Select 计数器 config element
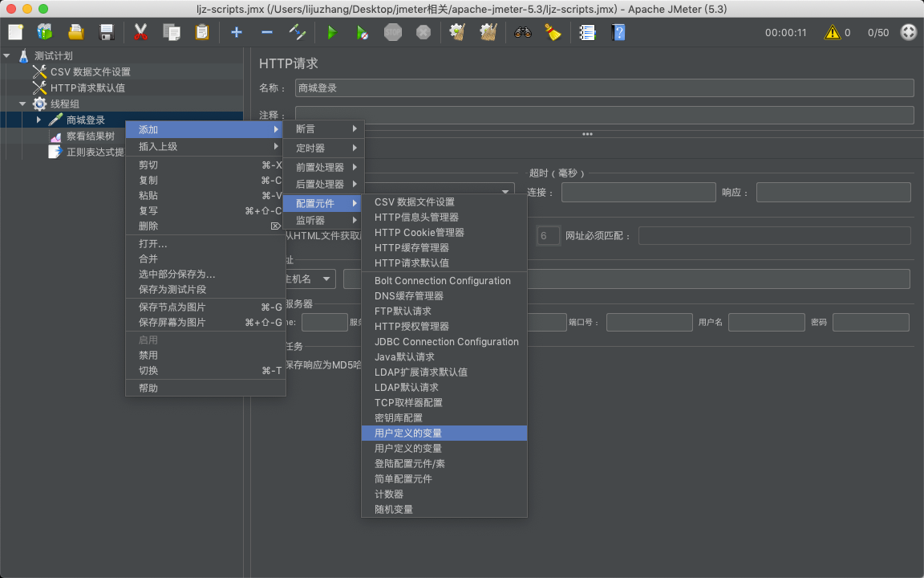Screen dimensions: 924x578 (444, 495)
